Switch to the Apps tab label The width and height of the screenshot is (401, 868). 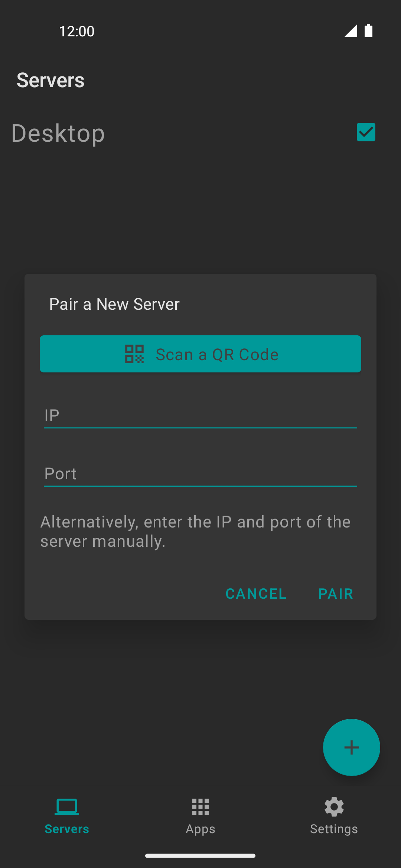coord(200,829)
